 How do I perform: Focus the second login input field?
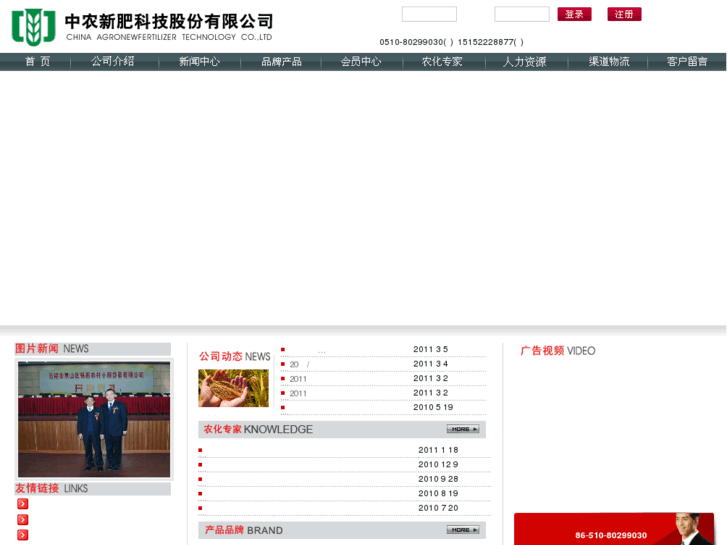[x=522, y=14]
